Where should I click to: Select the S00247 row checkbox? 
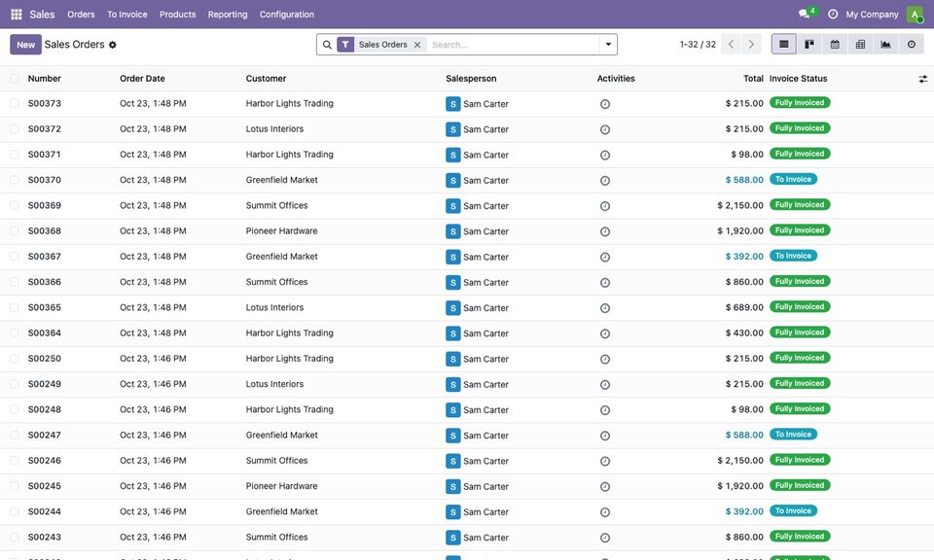(15, 435)
